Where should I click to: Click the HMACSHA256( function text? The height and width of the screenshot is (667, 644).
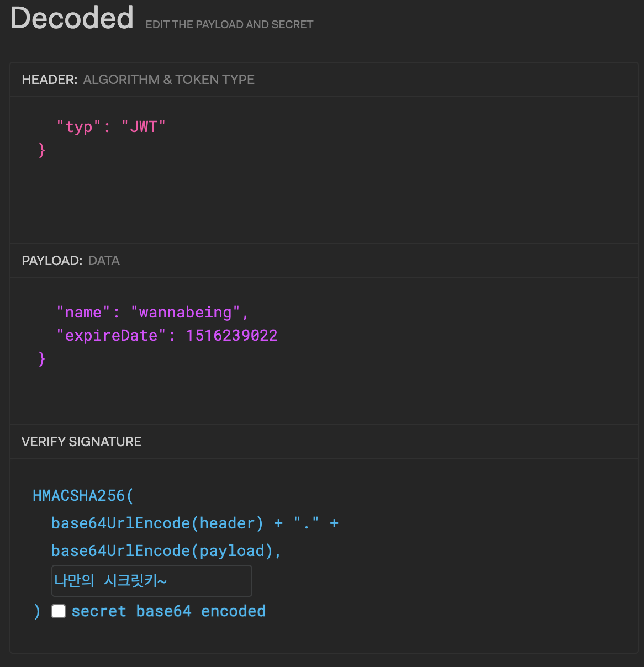tap(83, 496)
